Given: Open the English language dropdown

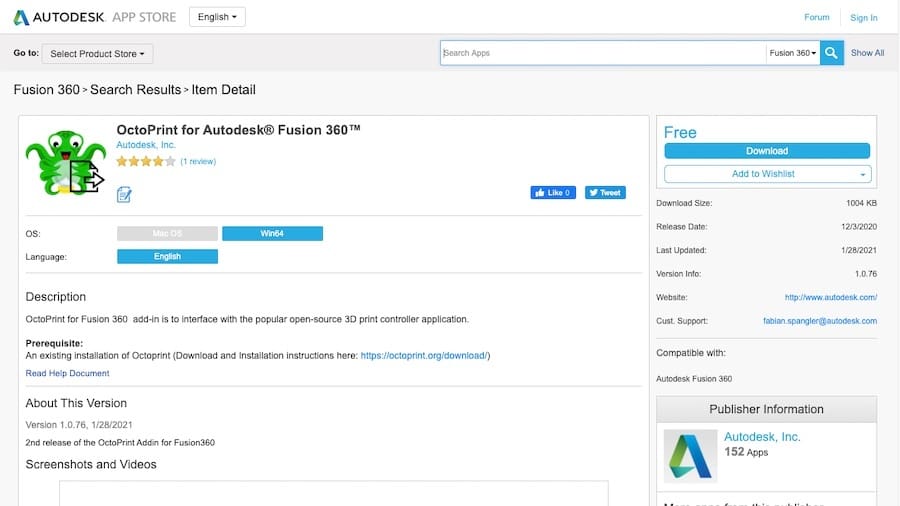Looking at the screenshot, I should tap(217, 17).
